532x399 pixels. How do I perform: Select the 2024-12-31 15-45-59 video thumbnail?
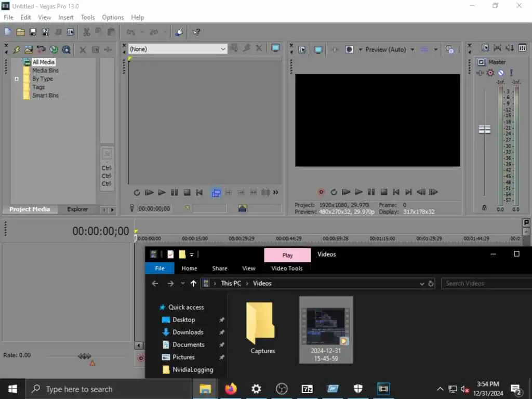(326, 330)
